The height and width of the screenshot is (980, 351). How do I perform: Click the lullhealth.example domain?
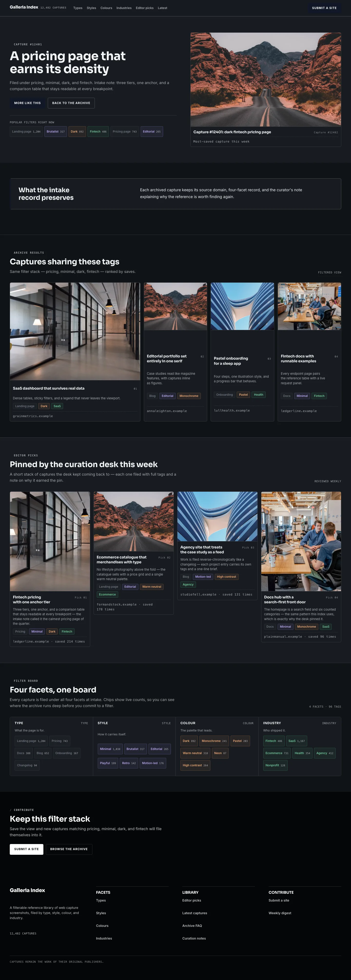232,411
